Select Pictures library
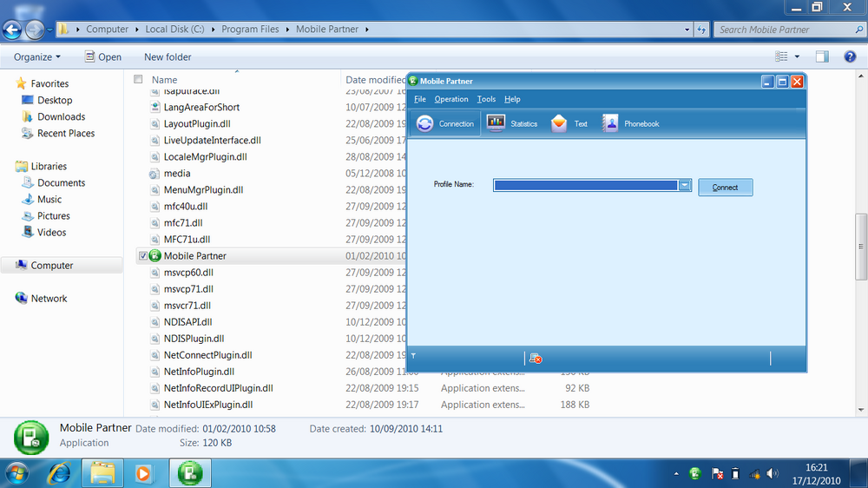 (x=54, y=216)
